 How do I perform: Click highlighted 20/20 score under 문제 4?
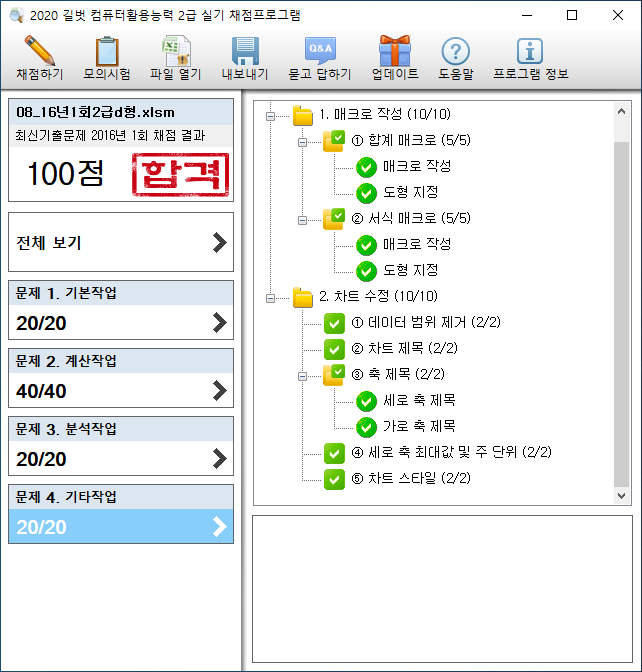click(x=41, y=527)
